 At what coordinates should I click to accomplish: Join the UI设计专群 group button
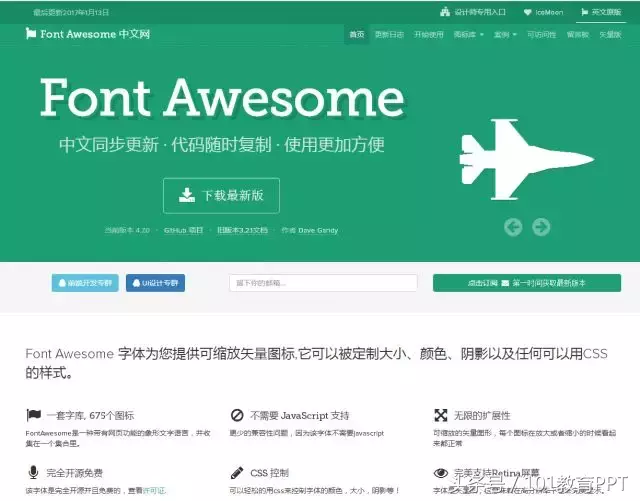tap(156, 283)
